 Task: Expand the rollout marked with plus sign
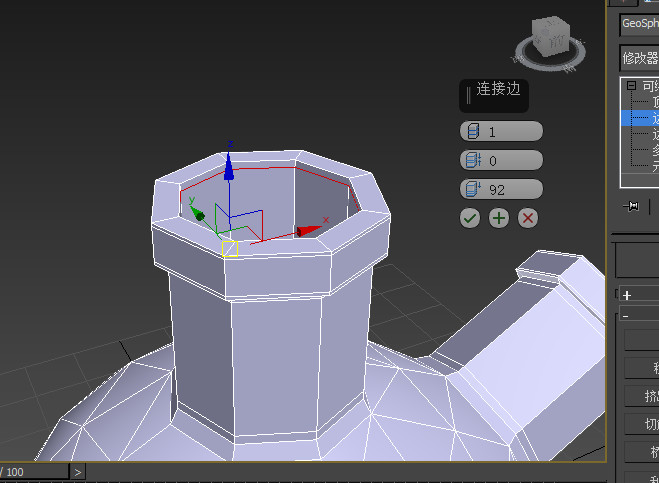(627, 295)
